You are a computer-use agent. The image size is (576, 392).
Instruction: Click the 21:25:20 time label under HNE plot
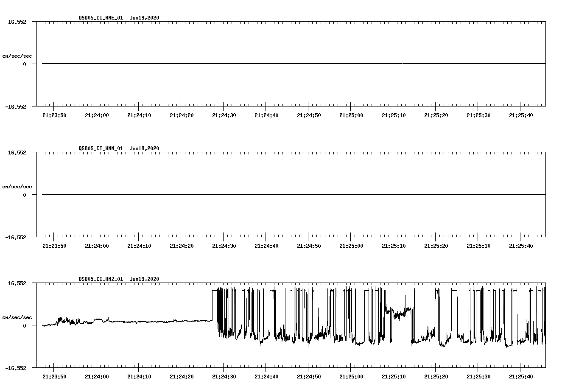pyautogui.click(x=436, y=115)
